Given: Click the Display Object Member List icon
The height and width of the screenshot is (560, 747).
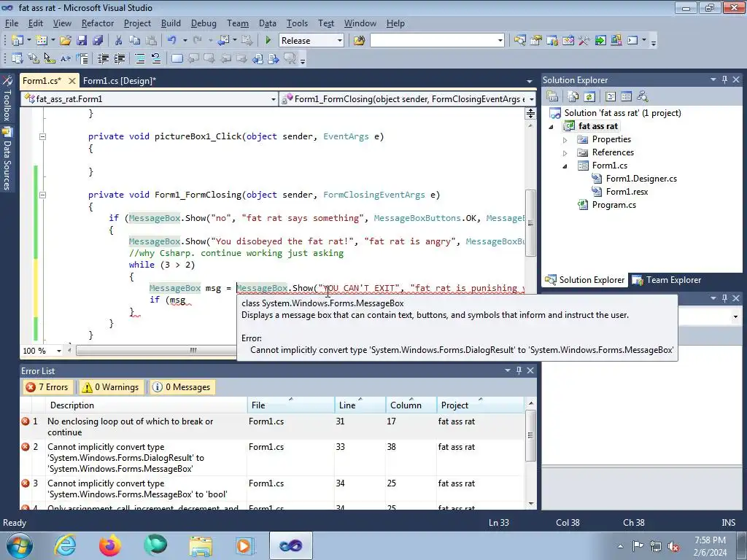Looking at the screenshot, I should tap(18, 58).
